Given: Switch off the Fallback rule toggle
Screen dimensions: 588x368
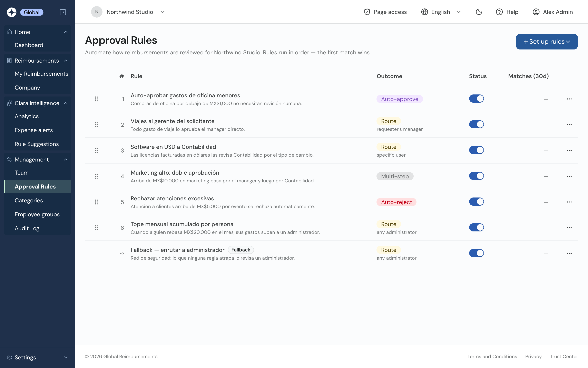Looking at the screenshot, I should pyautogui.click(x=476, y=253).
